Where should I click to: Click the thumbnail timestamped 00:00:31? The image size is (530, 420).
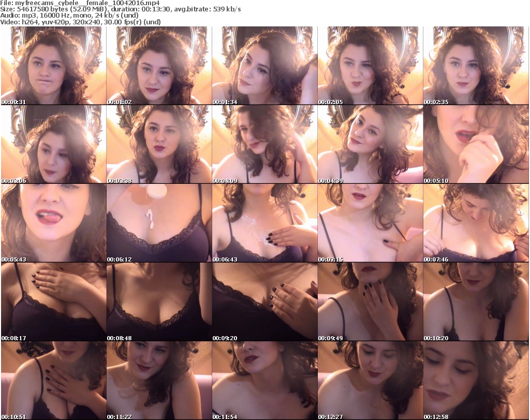click(53, 66)
